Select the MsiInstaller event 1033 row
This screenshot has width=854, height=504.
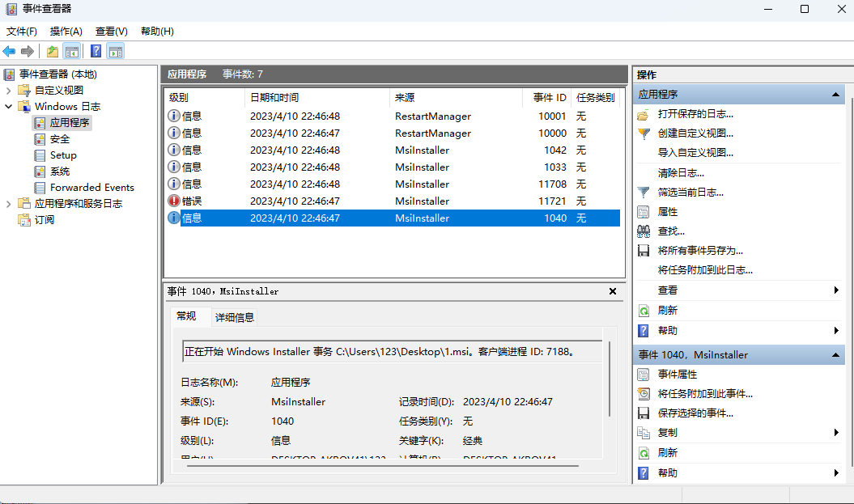(393, 167)
